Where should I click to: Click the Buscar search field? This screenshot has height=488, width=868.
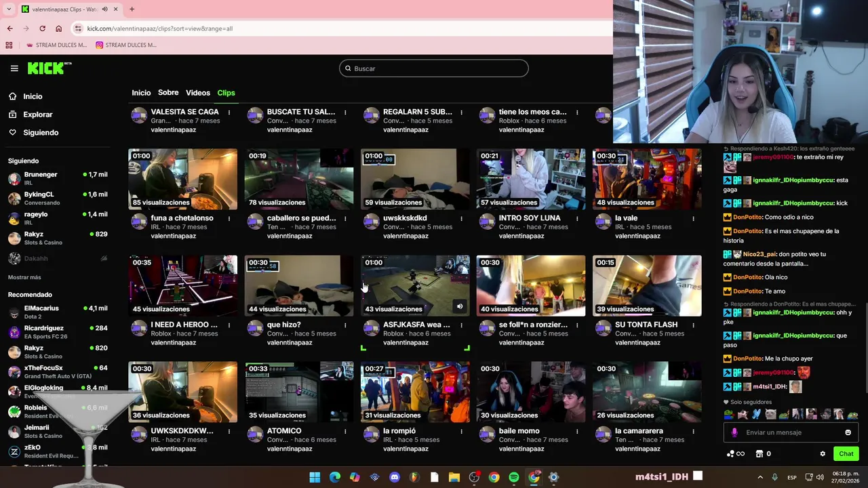(x=434, y=68)
